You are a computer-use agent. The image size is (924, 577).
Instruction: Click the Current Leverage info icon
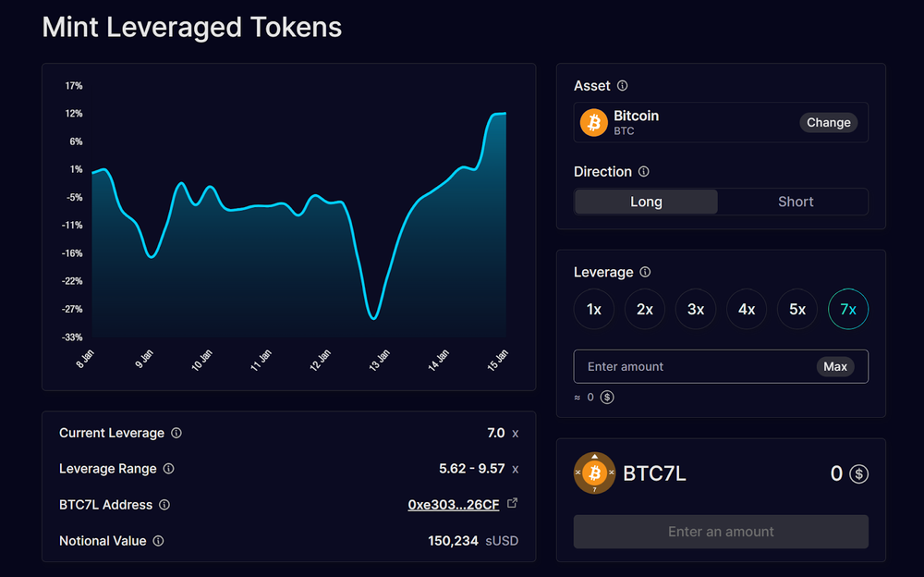[x=176, y=433]
